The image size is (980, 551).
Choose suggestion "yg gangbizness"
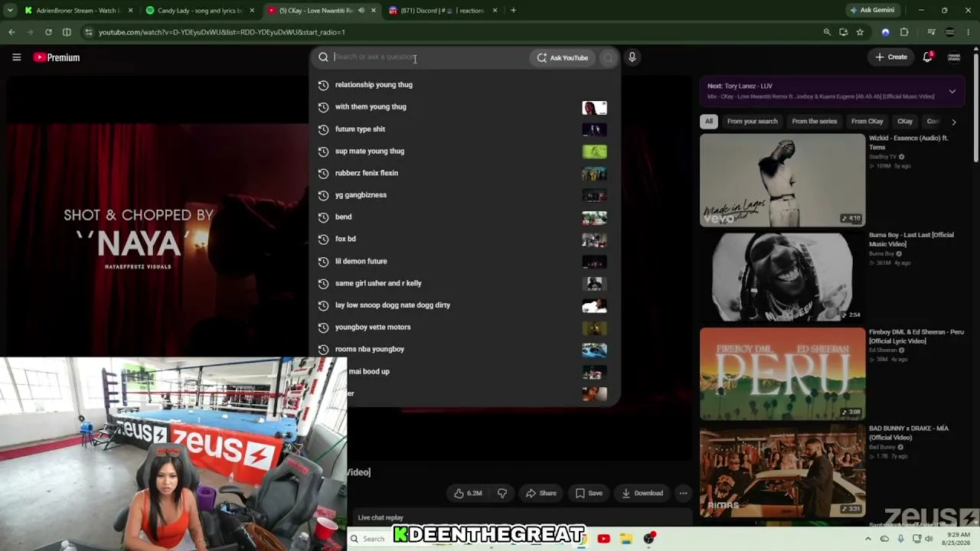(465, 195)
